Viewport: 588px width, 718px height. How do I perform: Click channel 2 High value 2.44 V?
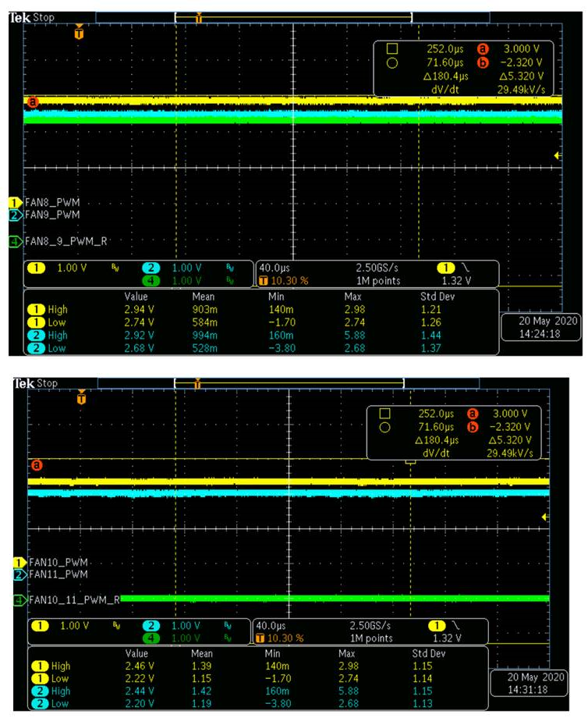[140, 691]
